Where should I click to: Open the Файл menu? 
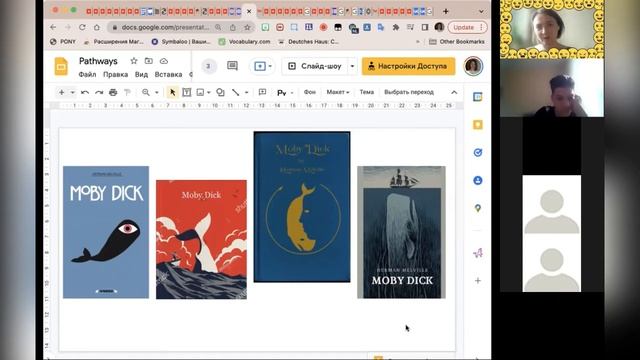pyautogui.click(x=87, y=74)
